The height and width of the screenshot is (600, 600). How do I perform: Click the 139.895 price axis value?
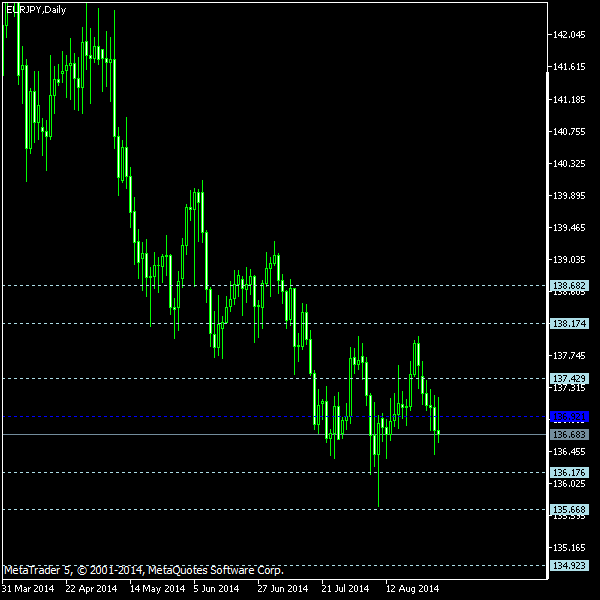(569, 196)
